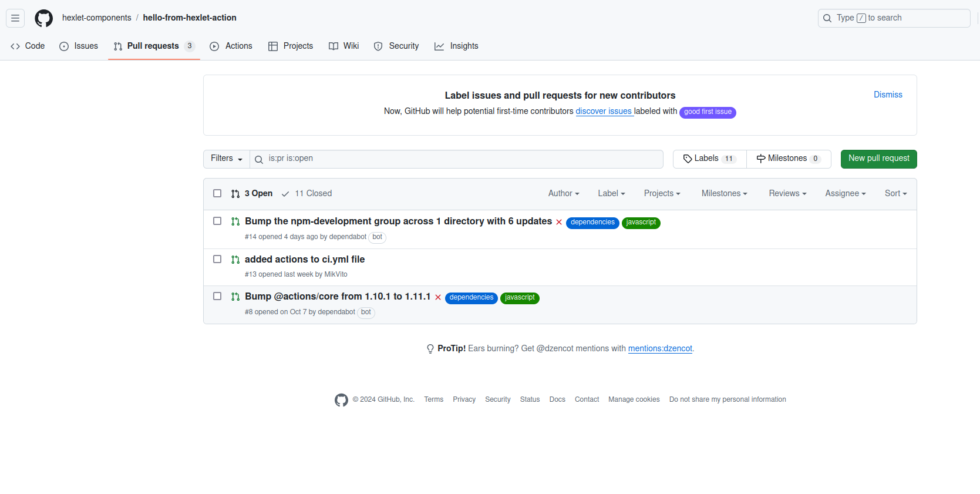Image resolution: width=980 pixels, height=494 pixels.
Task: Expand the Reviews filter dropdown
Action: click(x=787, y=193)
